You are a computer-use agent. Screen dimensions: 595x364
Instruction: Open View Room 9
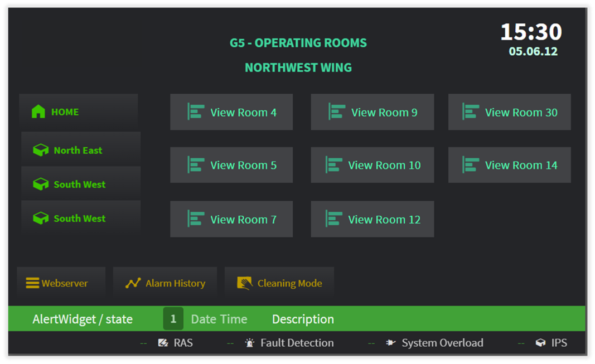(372, 112)
